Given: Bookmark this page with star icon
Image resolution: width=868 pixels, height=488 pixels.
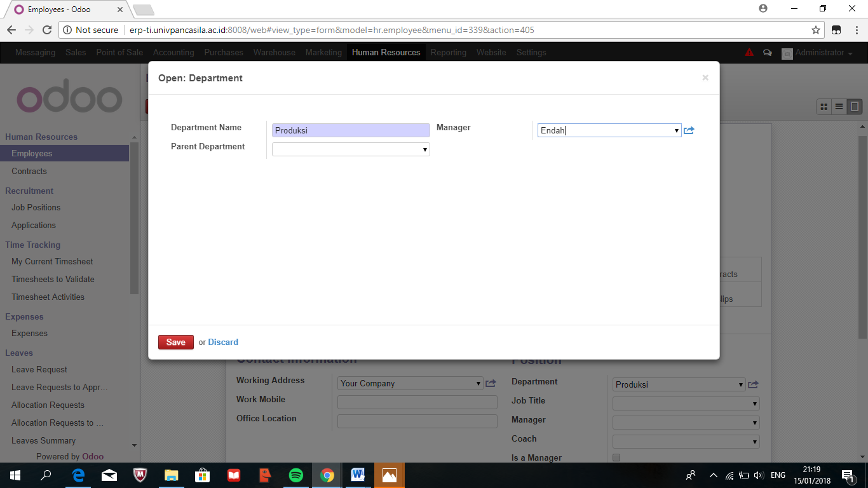Looking at the screenshot, I should [x=816, y=30].
